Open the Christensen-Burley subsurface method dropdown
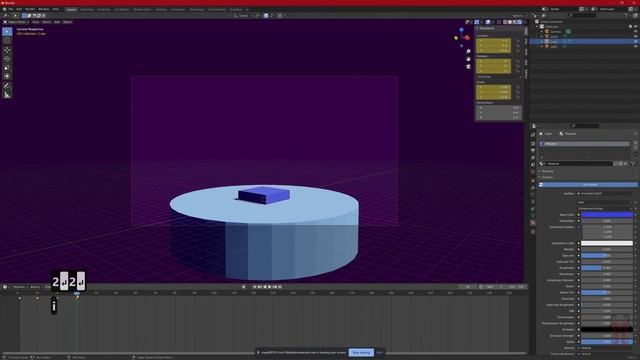This screenshot has height=360, width=640. coord(605,208)
